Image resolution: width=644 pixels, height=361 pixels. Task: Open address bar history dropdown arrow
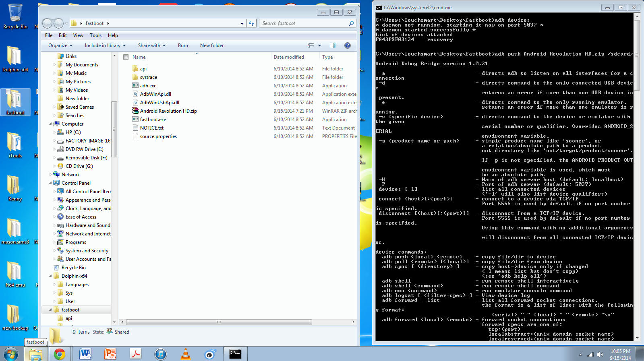click(x=242, y=23)
